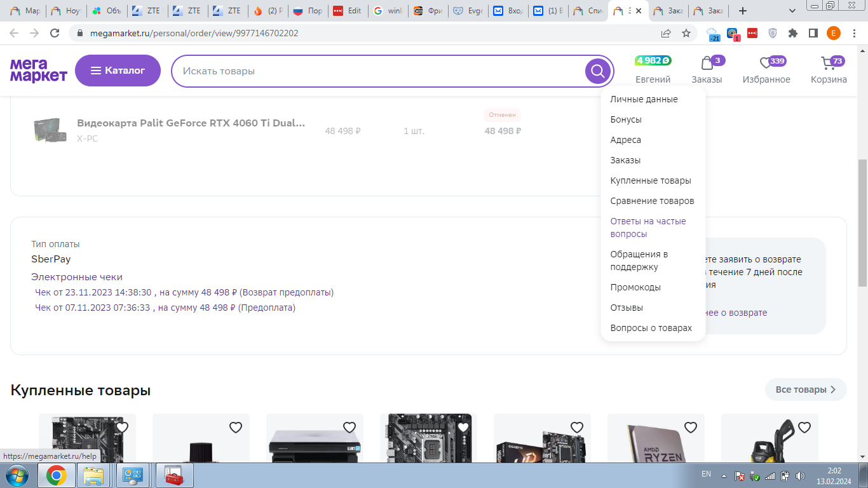Open the Windows Start menu
This screenshot has height=488, width=868.
pyautogui.click(x=17, y=475)
